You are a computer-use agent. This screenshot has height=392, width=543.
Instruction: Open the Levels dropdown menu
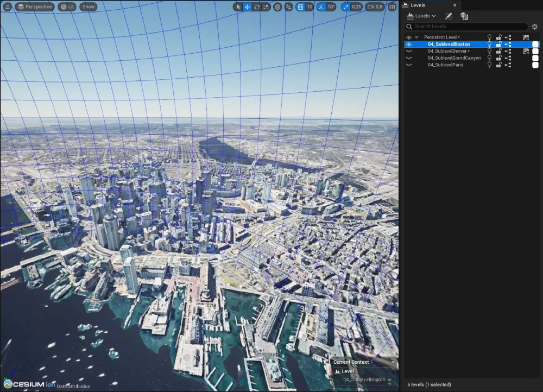[422, 16]
